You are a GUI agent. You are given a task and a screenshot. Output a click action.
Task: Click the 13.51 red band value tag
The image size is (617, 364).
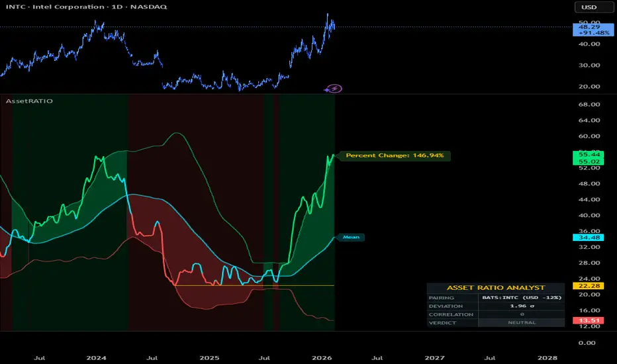(589, 320)
